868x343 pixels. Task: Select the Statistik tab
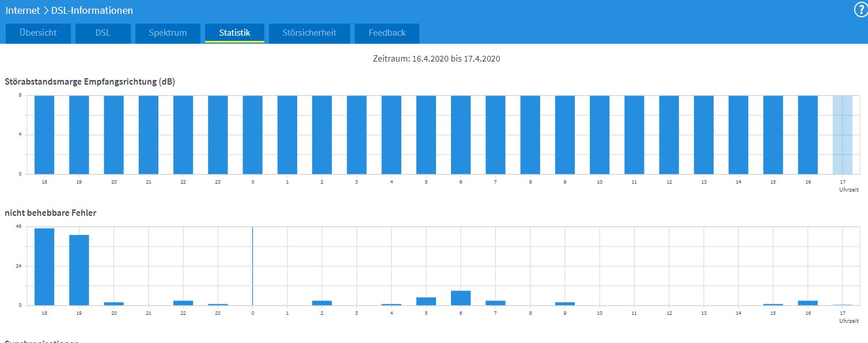click(x=234, y=33)
